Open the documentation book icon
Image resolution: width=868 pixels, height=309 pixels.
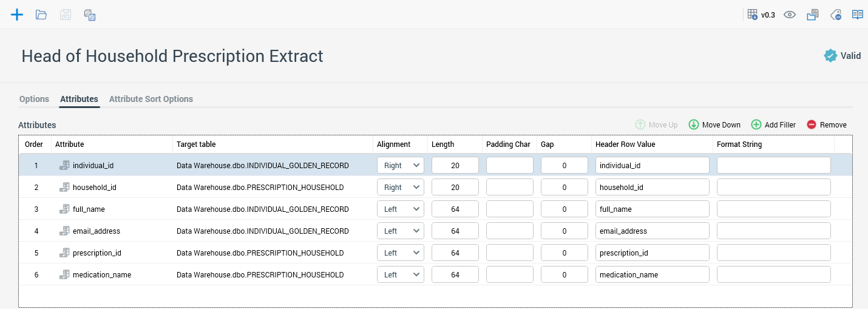[857, 15]
